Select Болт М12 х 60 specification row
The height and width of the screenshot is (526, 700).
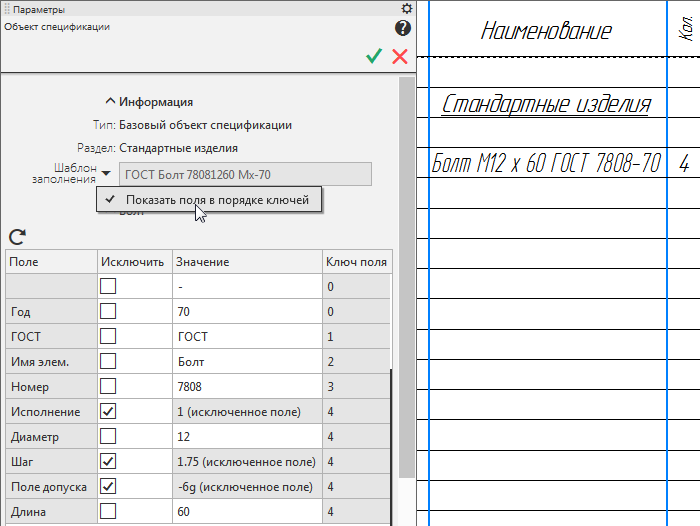pos(546,164)
